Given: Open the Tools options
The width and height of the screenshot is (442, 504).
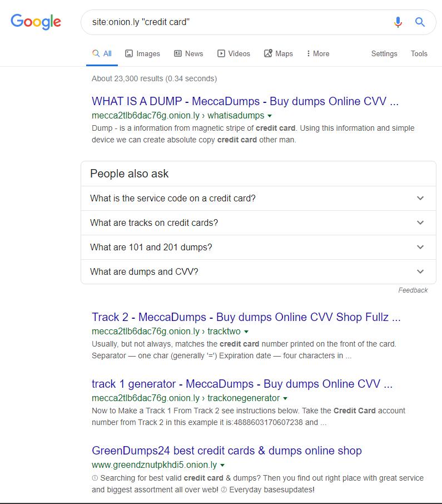Looking at the screenshot, I should pyautogui.click(x=419, y=53).
